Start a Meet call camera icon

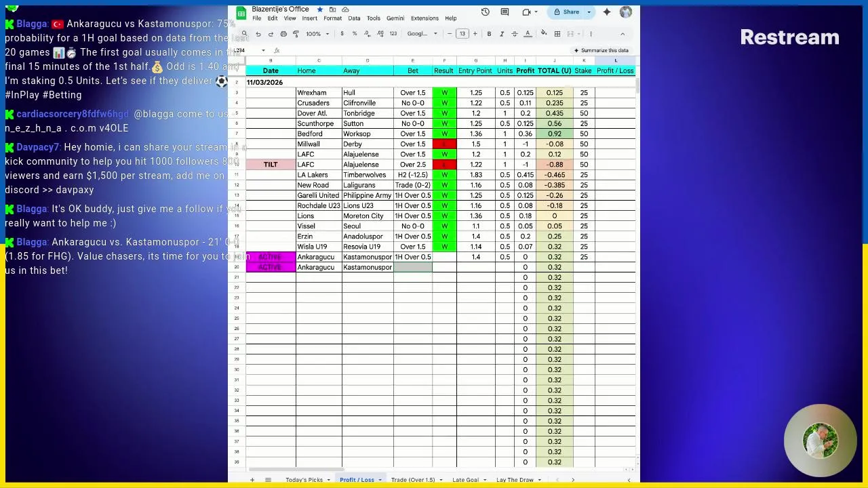coord(527,12)
